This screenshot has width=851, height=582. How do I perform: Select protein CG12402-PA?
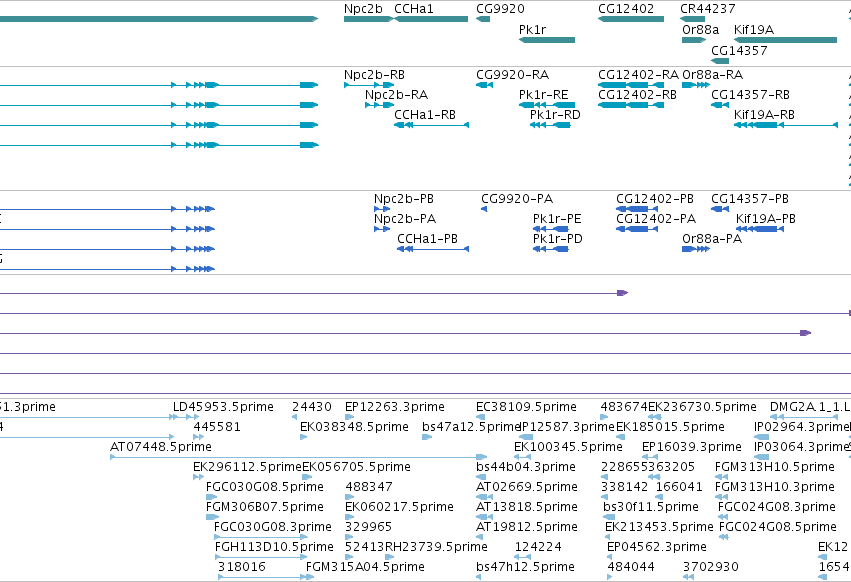pos(637,229)
